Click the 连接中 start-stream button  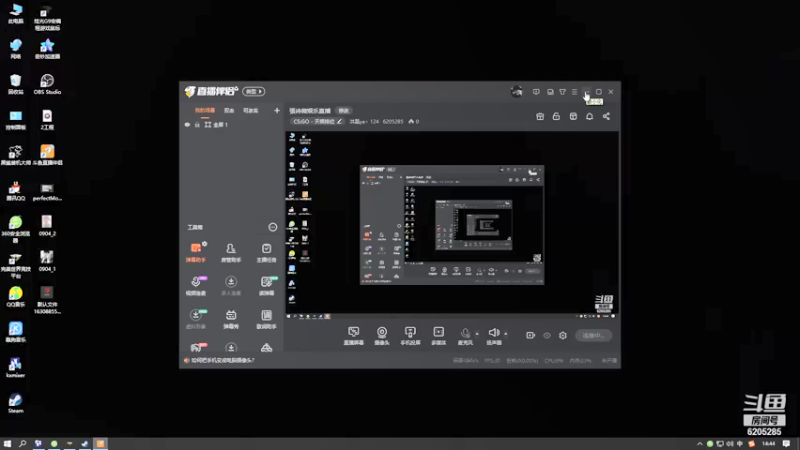pos(593,335)
